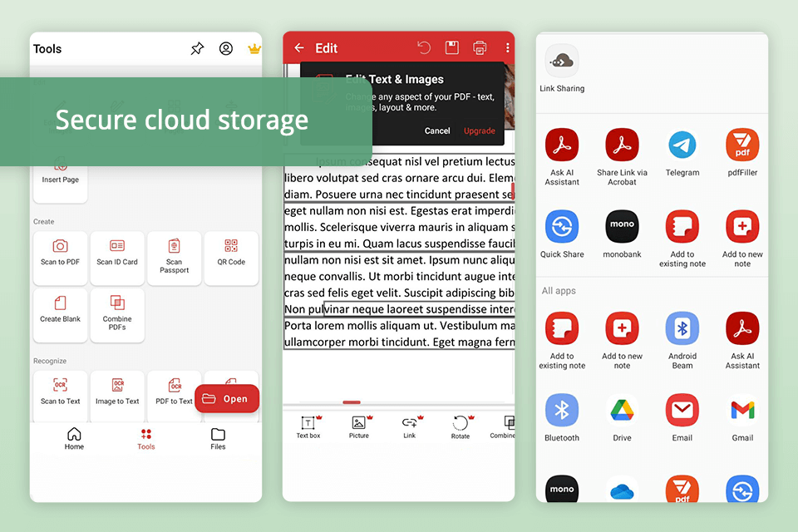Screen dimensions: 798x532
Task: Tap the red Open button
Action: click(x=227, y=399)
